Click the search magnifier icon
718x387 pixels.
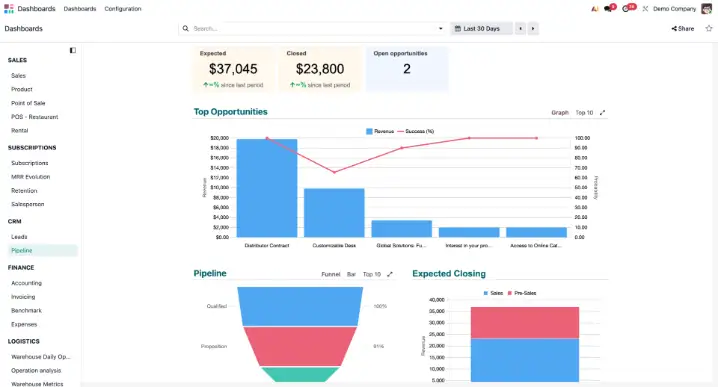(185, 28)
